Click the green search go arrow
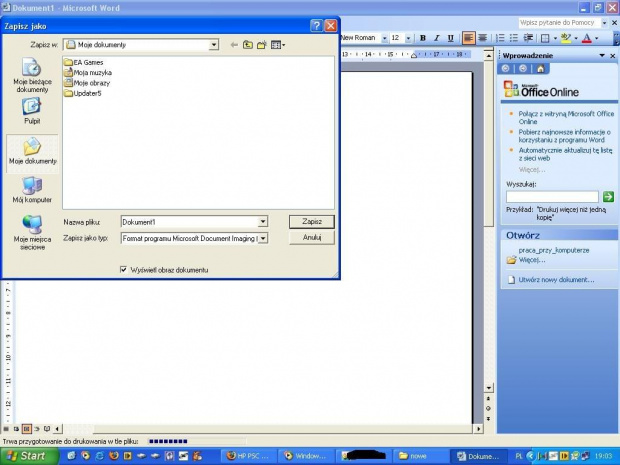Screen dimensions: 620x465 [x=608, y=196]
